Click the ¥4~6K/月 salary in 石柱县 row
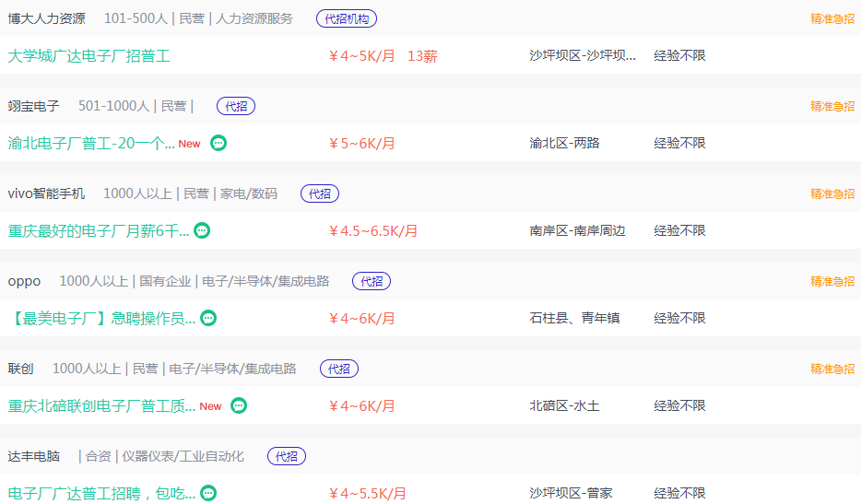The width and height of the screenshot is (861, 504). pos(362,318)
